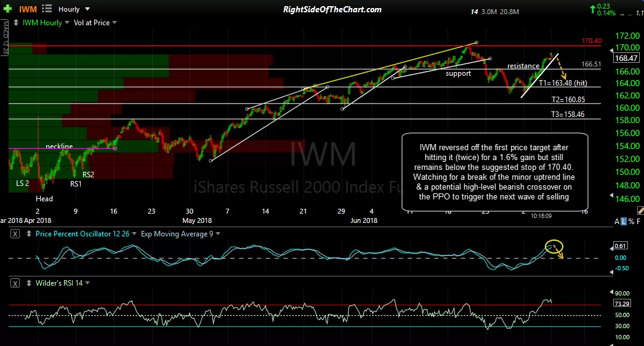Click the T2=160.85 target label

(568, 100)
